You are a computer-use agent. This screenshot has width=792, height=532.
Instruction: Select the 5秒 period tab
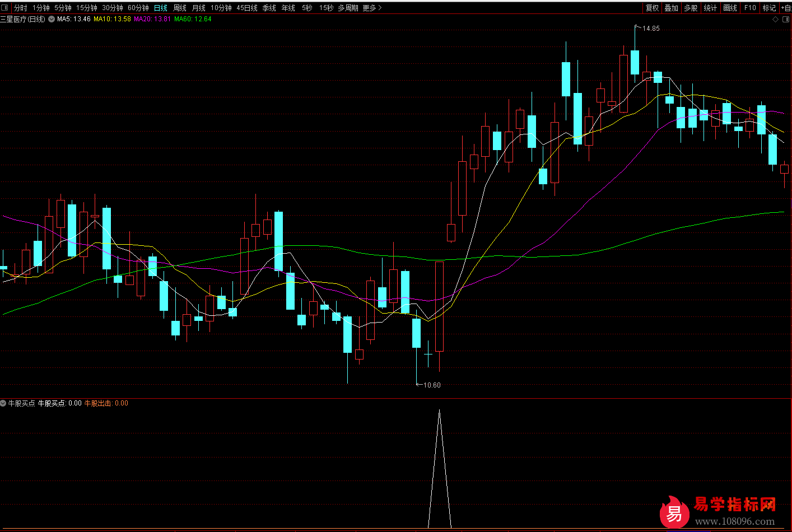[307, 8]
